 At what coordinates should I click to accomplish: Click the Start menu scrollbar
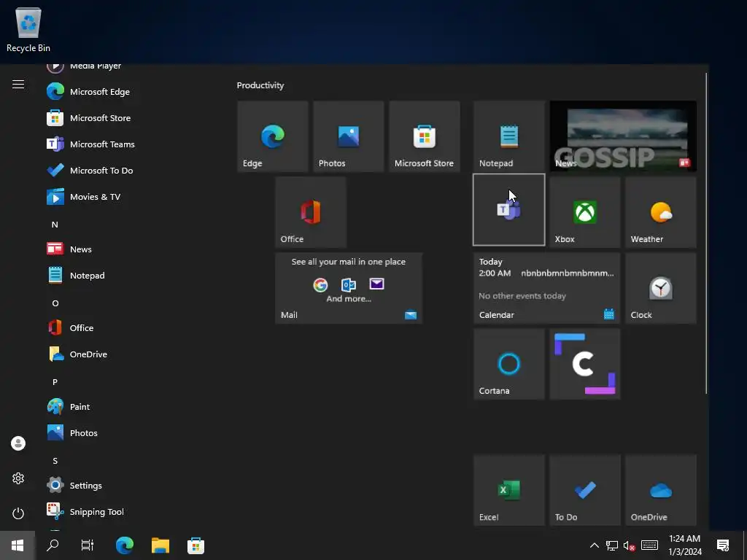706,233
